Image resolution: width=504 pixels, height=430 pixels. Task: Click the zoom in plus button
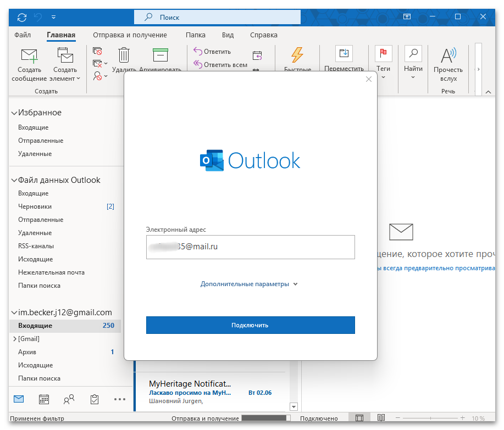click(x=463, y=418)
